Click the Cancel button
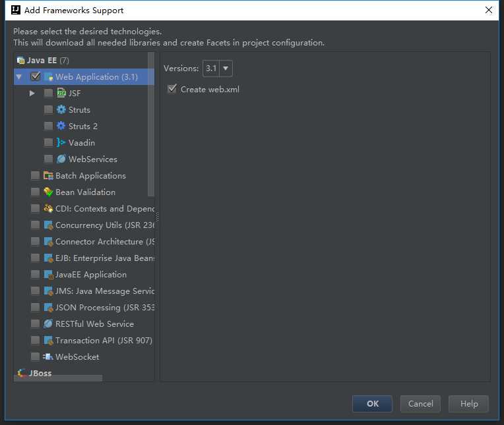Screen dimensions: 504x425 coord(420,404)
